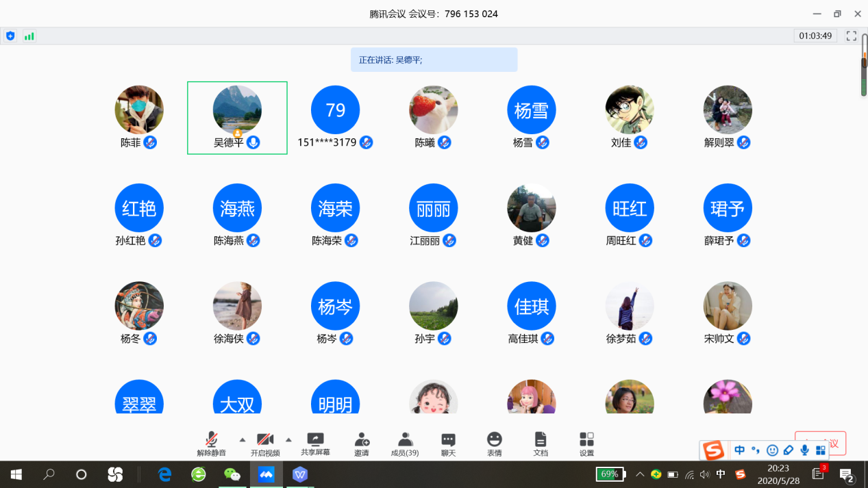
Task: Show hidden system tray icons
Action: [640, 474]
